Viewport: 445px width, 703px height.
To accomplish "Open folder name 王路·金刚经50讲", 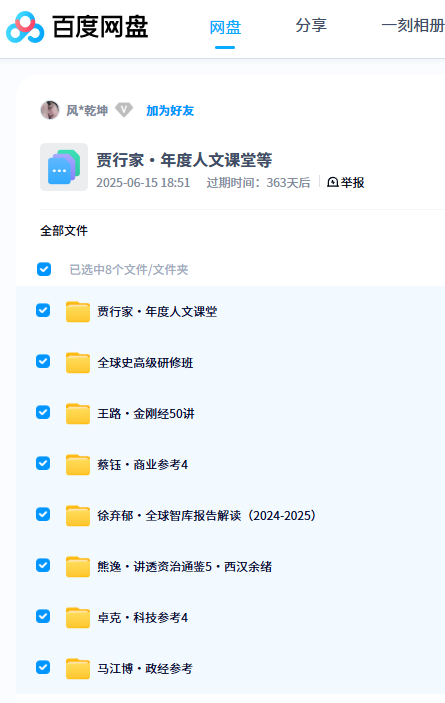I will pos(146,413).
